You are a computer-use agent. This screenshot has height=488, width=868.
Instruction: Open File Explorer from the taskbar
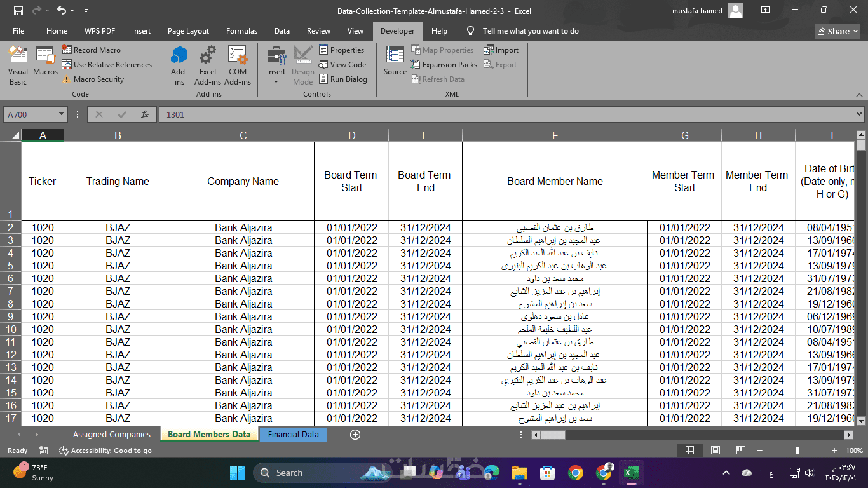(520, 473)
